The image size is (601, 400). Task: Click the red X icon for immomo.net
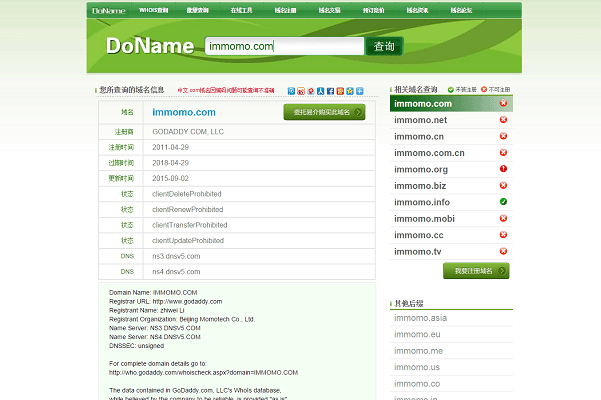[503, 120]
